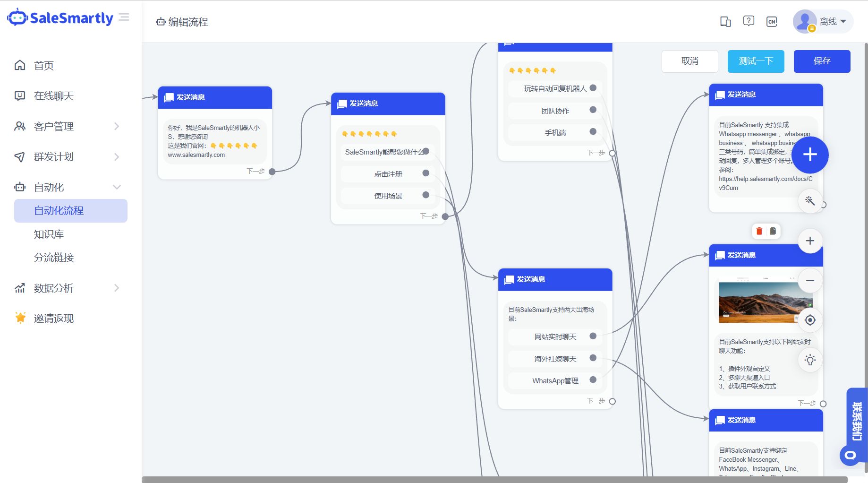Click the horizontal scrollbar at canvas bottom

(x=494, y=480)
